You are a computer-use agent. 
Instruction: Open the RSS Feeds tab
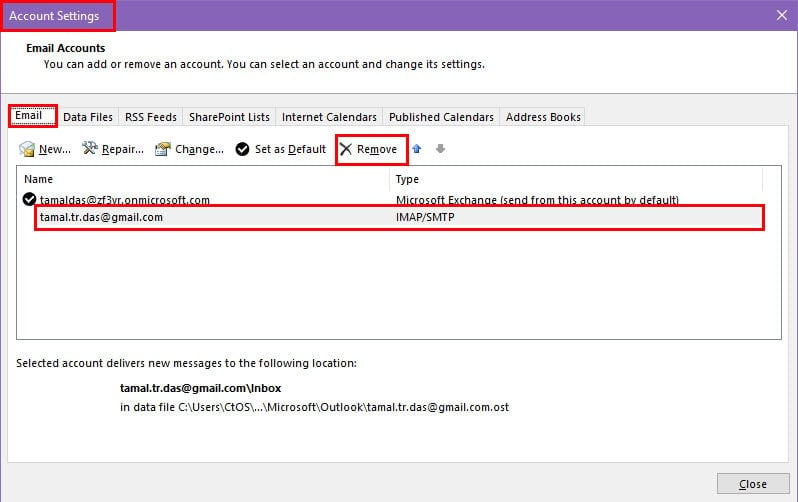click(151, 117)
